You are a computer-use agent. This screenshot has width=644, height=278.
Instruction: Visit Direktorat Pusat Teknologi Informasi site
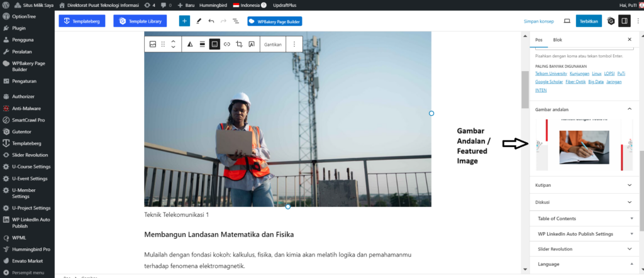pos(100,5)
